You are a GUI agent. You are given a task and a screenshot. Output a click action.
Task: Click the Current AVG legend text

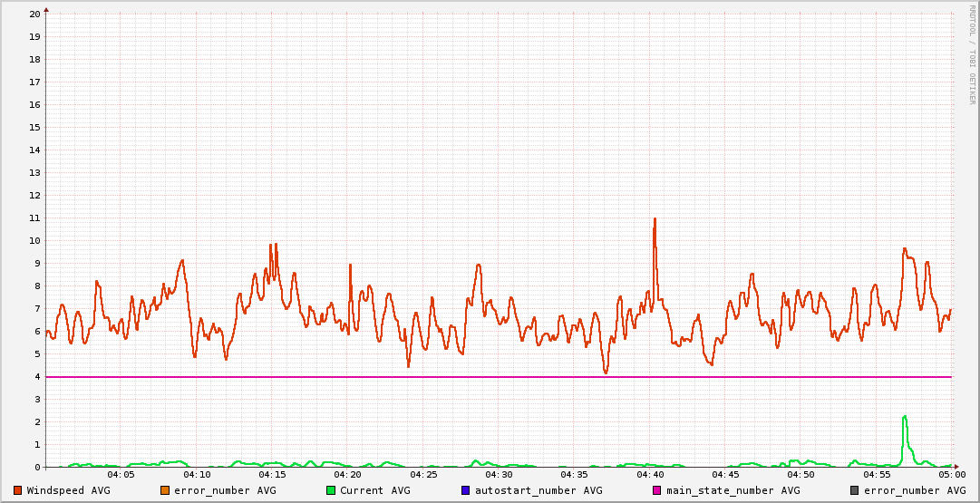tap(375, 490)
